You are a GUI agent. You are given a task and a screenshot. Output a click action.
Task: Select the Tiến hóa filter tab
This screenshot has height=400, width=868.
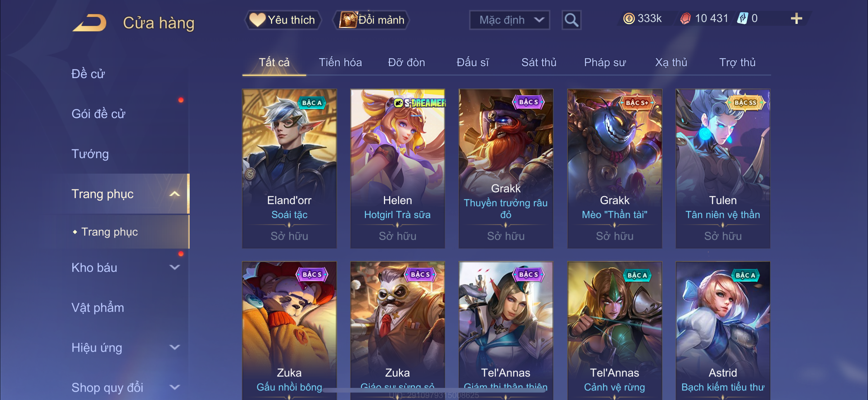340,63
